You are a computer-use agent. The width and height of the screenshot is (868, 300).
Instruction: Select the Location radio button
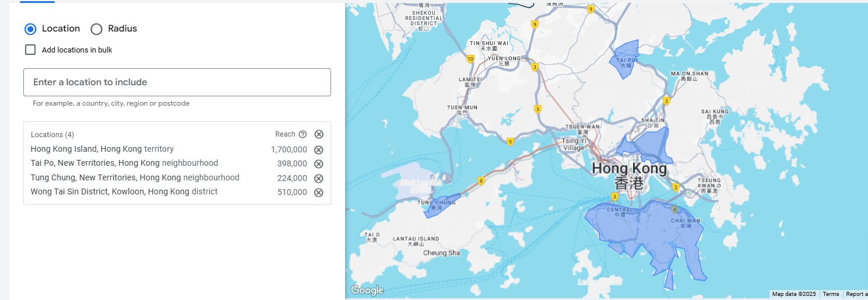[30, 29]
